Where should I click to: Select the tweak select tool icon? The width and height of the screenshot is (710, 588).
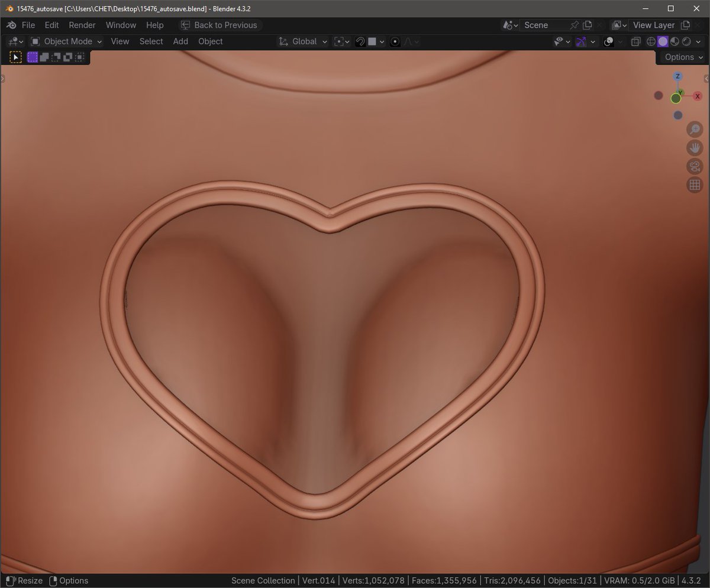[15, 57]
